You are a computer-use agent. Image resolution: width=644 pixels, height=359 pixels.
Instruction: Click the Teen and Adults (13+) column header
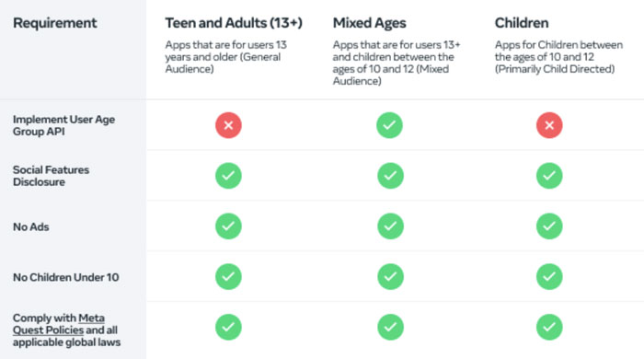[x=234, y=23]
